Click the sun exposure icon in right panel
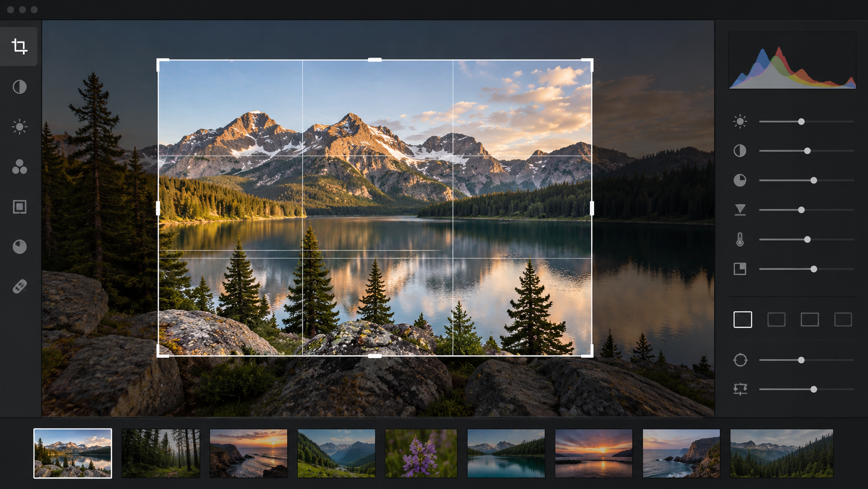The width and height of the screenshot is (868, 489). 740,122
